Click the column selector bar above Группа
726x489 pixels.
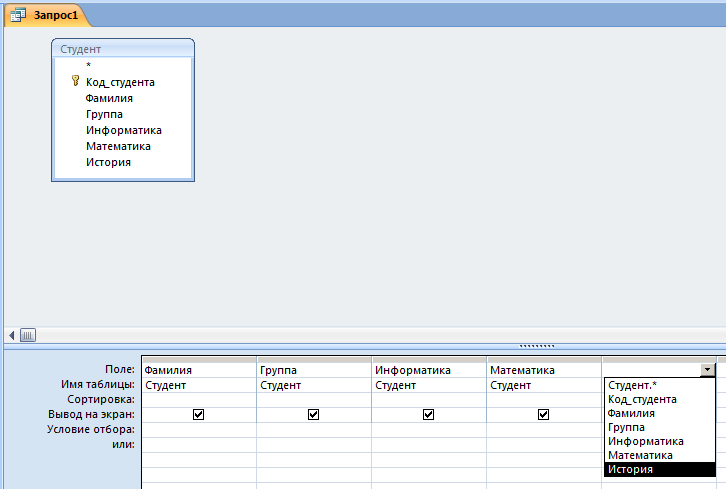[314, 359]
